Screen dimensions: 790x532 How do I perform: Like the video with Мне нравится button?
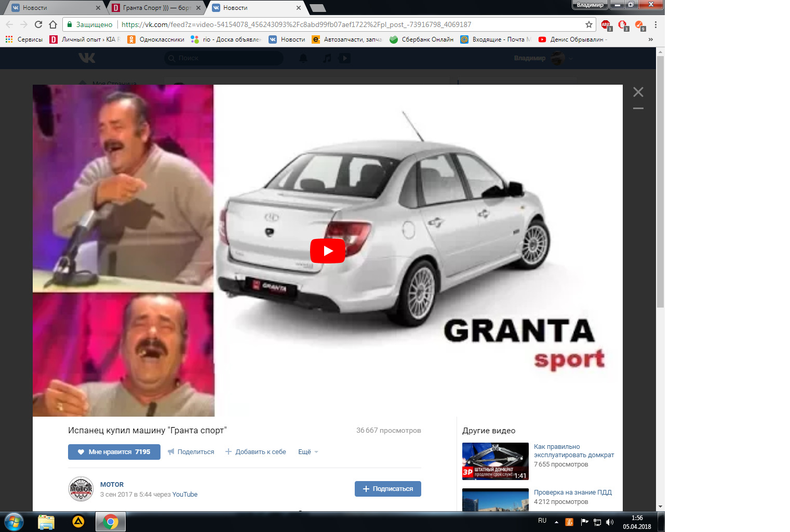coord(114,452)
